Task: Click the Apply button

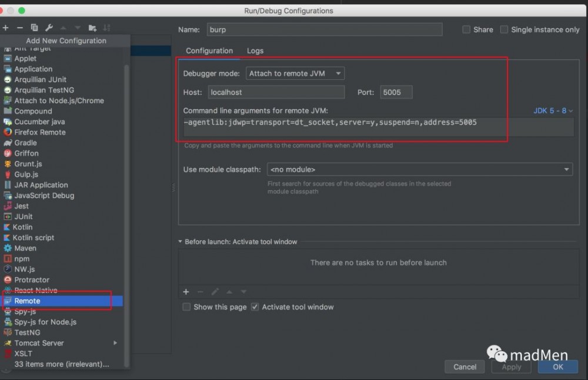Action: tap(512, 367)
